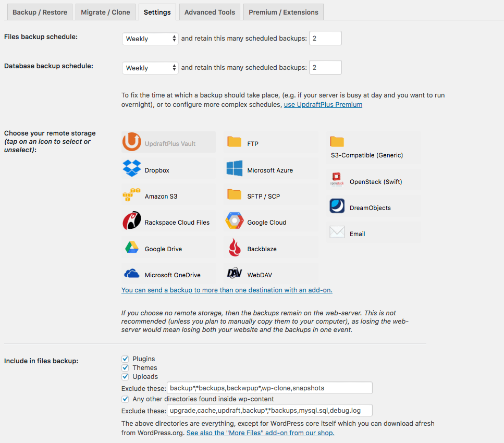Expand the Database backup schedule dropdown
This screenshot has height=443, width=504.
click(150, 68)
